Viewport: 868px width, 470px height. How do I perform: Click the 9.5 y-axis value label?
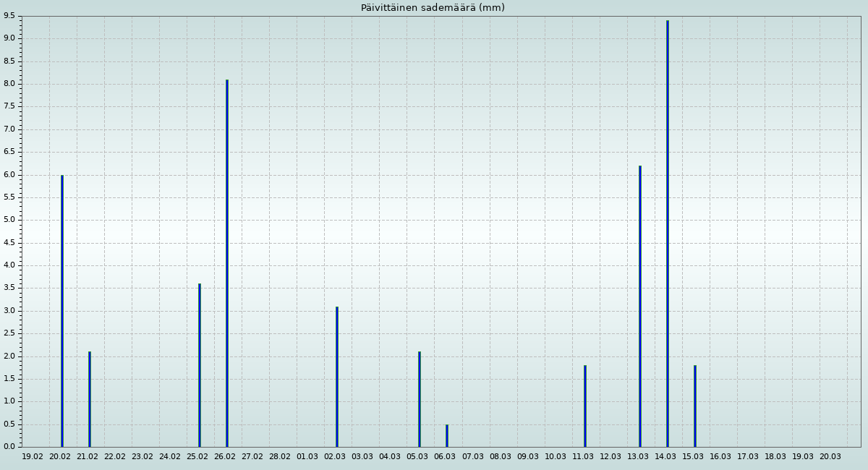9,15
